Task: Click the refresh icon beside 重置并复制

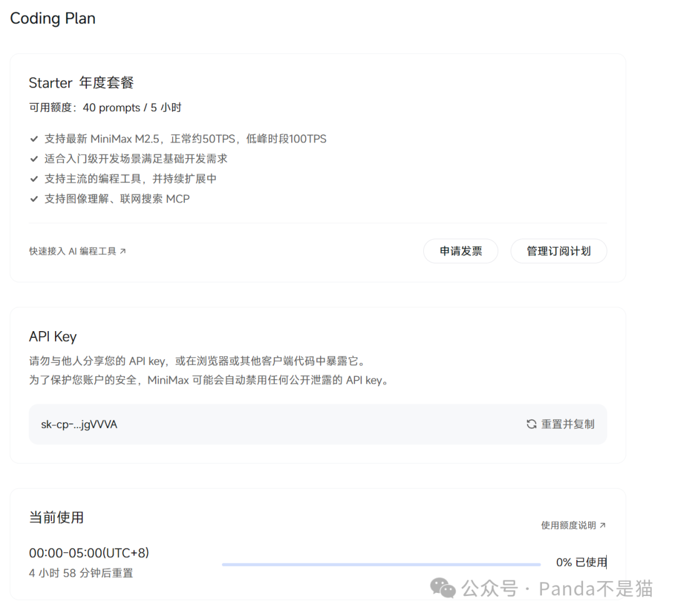Action: pos(531,424)
